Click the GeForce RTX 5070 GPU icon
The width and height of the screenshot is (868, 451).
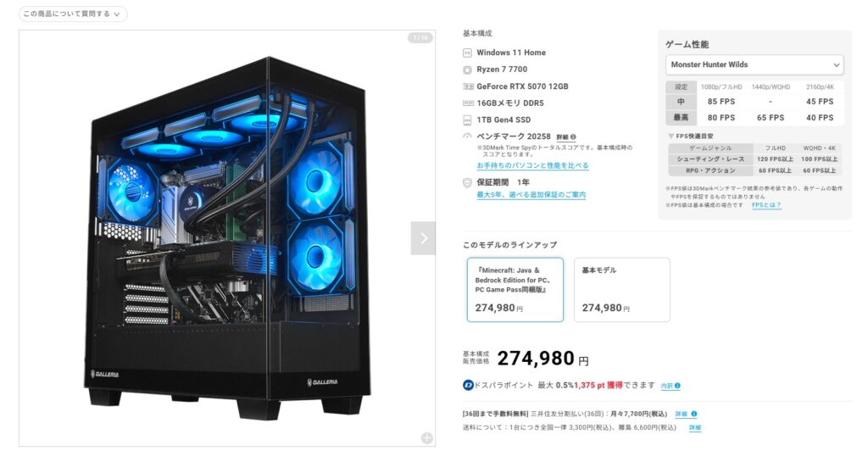pyautogui.click(x=468, y=86)
